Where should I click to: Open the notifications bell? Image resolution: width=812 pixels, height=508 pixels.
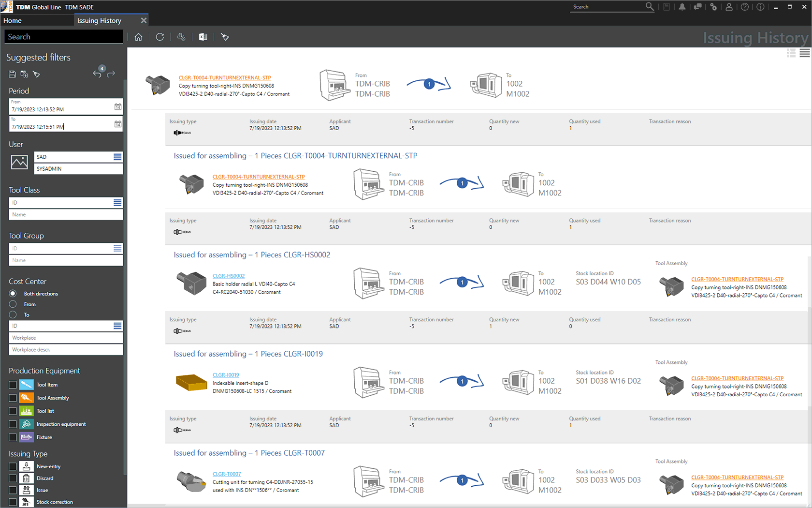[x=682, y=7]
